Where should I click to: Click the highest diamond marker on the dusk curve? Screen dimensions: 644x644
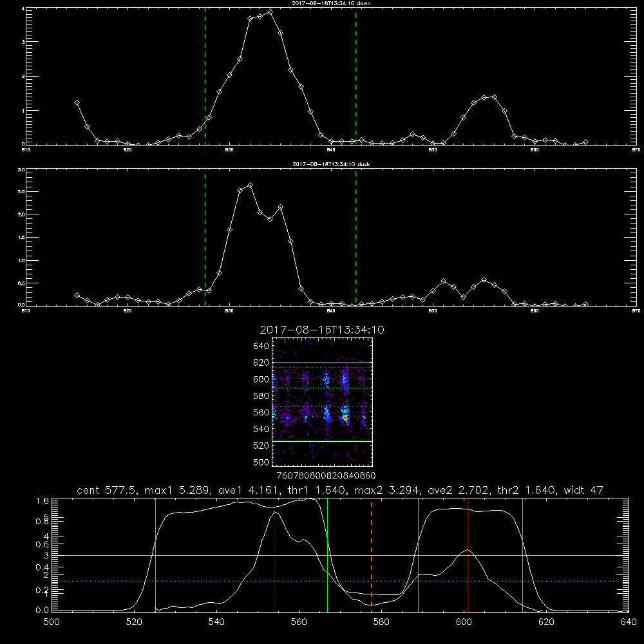pos(250,185)
